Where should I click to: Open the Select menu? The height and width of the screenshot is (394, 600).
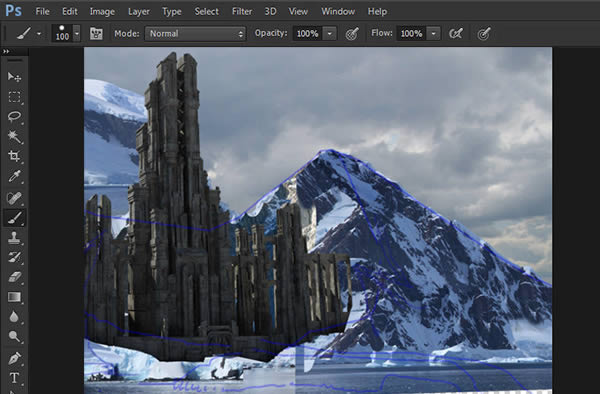207,11
